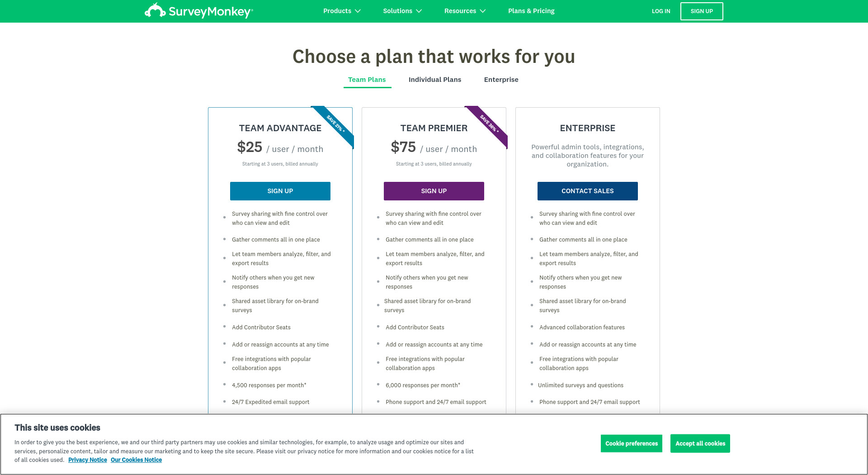Image resolution: width=868 pixels, height=475 pixels.
Task: Sign up for the Team Premier plan
Action: pyautogui.click(x=434, y=191)
